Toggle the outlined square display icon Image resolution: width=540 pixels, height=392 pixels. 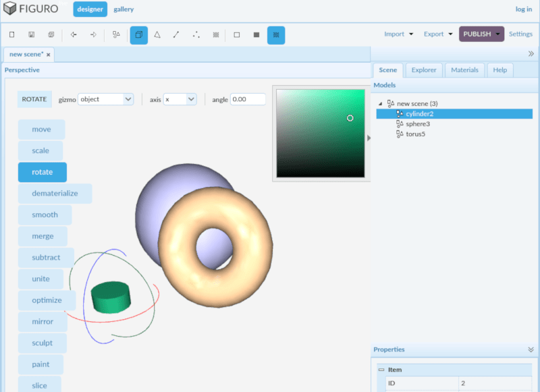pos(236,34)
